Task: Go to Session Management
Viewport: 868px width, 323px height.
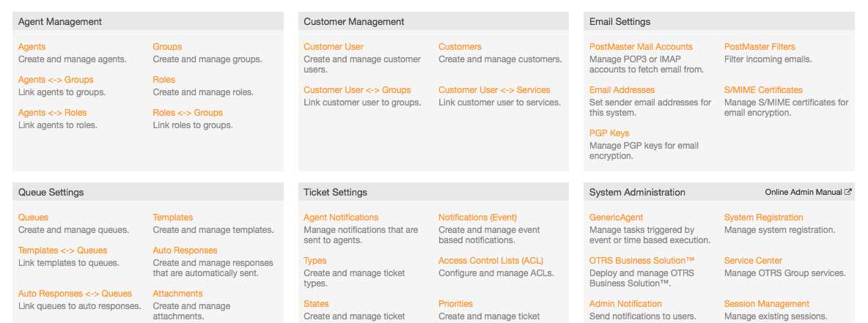Action: (x=767, y=304)
